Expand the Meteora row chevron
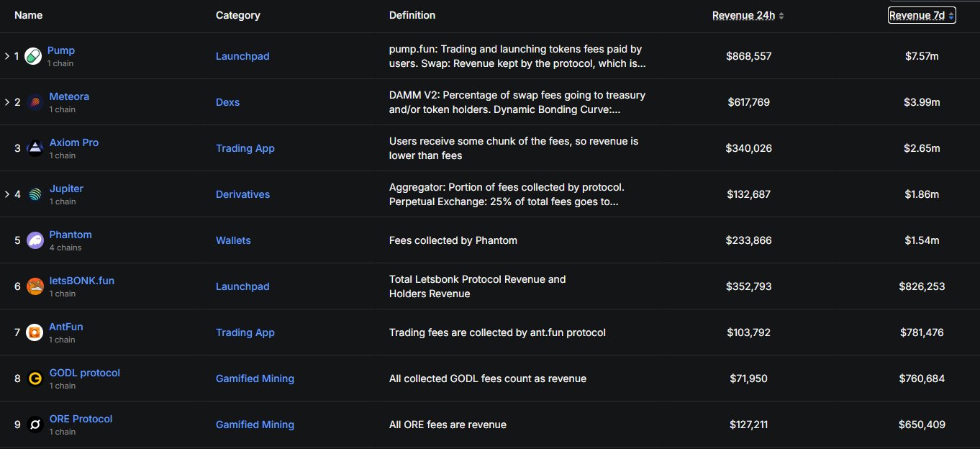 (x=6, y=102)
